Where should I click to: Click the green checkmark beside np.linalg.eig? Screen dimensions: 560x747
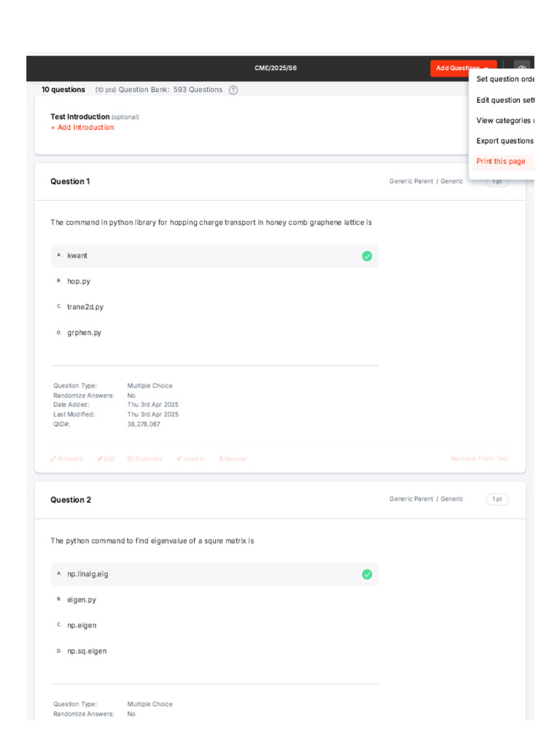(x=367, y=575)
